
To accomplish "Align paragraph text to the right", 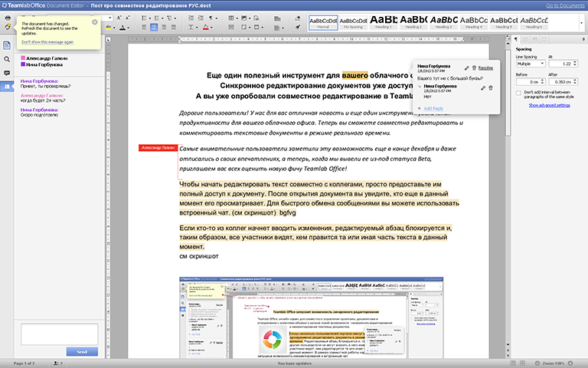I will 164,27.
